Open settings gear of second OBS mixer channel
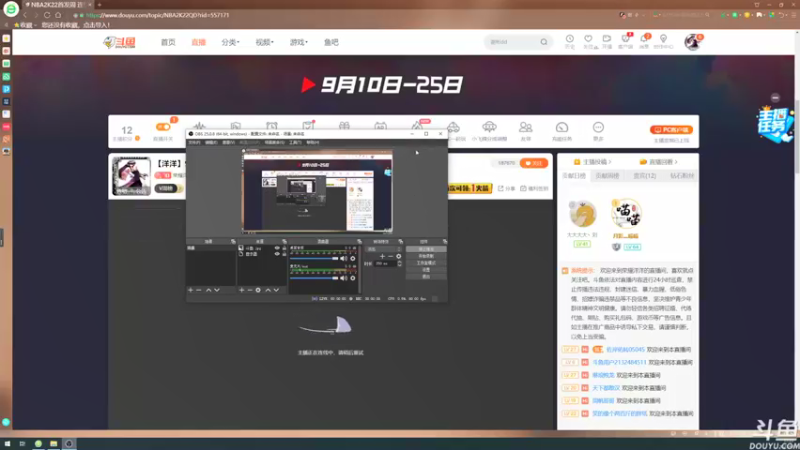This screenshot has width=800, height=450. 353,278
